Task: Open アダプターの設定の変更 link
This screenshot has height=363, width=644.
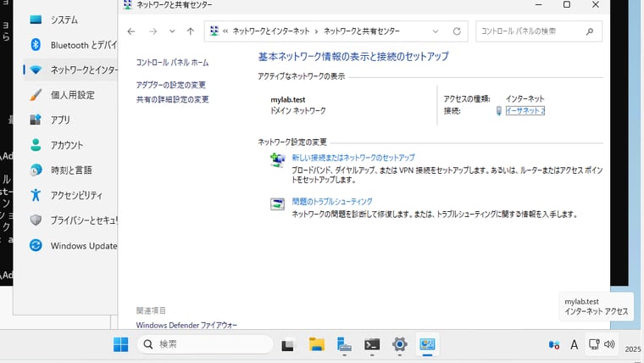Action: pyautogui.click(x=171, y=85)
